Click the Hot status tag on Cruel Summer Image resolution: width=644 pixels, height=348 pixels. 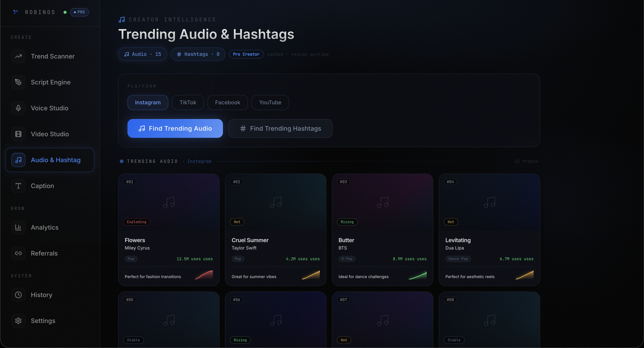click(x=237, y=222)
